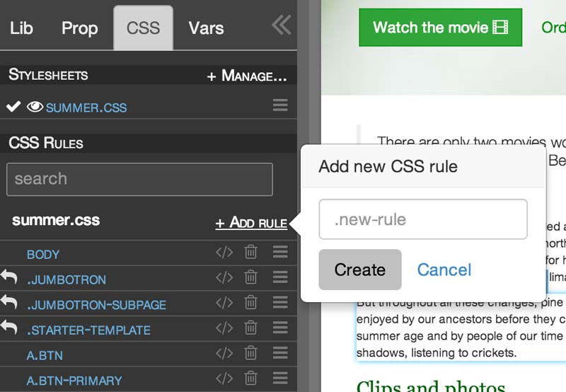The image size is (566, 392).
Task: Click + Add rule link
Action: pyautogui.click(x=251, y=222)
